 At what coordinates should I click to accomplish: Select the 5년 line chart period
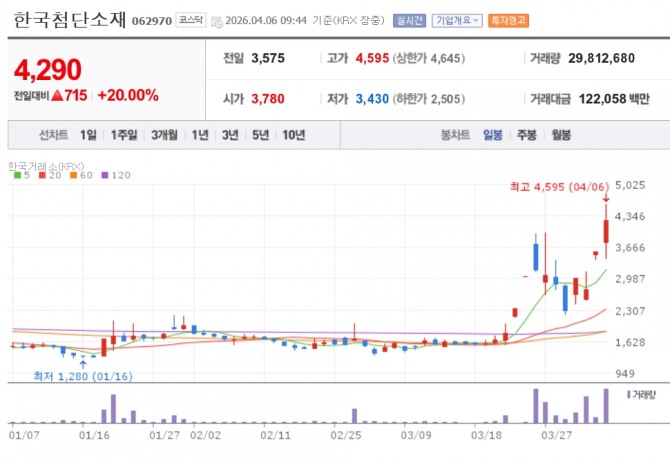tap(261, 135)
